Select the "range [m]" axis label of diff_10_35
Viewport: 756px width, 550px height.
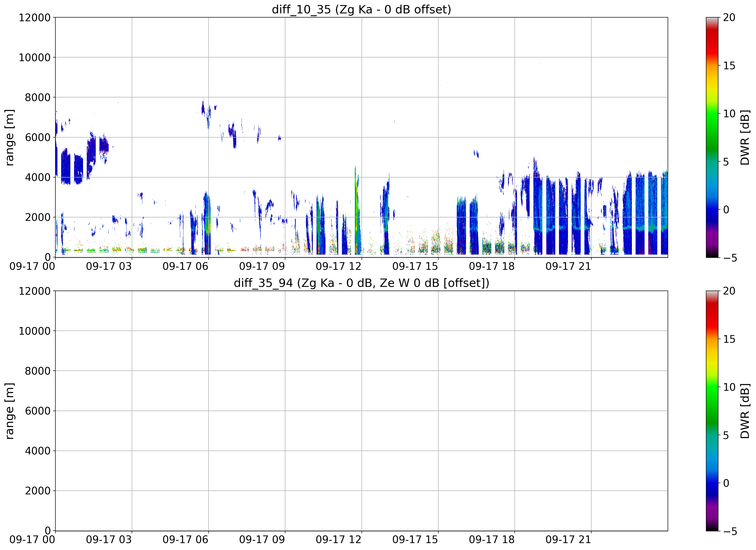tap(10, 137)
